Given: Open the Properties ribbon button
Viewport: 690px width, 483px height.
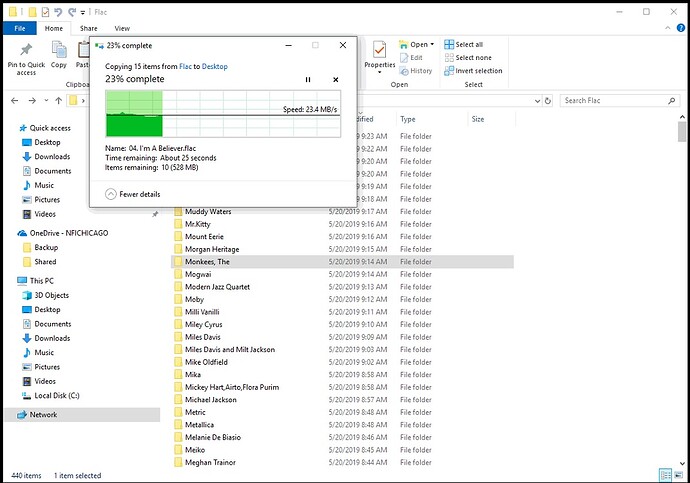Looking at the screenshot, I should [379, 56].
